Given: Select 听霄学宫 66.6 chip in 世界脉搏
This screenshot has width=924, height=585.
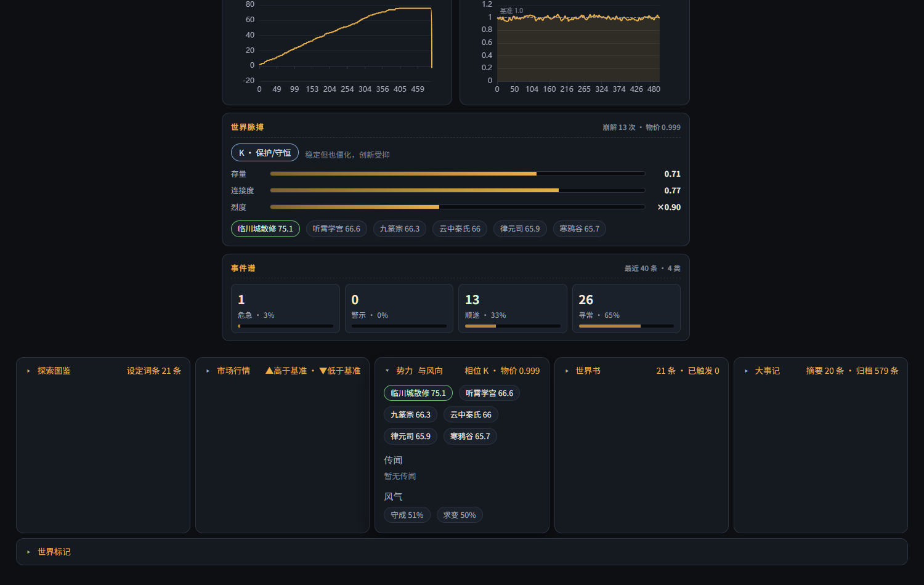Looking at the screenshot, I should [336, 229].
